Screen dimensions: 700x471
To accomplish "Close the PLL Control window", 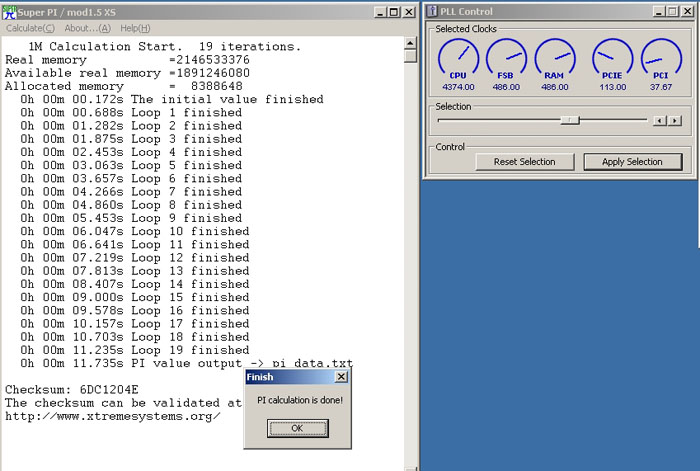I will [688, 12].
